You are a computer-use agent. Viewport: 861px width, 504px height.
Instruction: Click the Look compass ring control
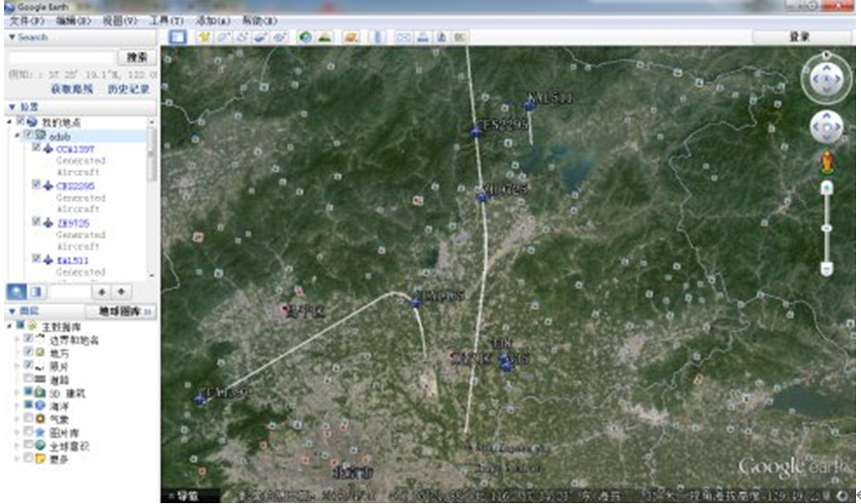click(826, 79)
